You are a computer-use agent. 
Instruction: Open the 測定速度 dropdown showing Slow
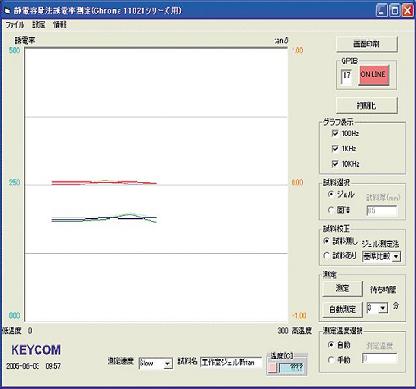click(156, 363)
